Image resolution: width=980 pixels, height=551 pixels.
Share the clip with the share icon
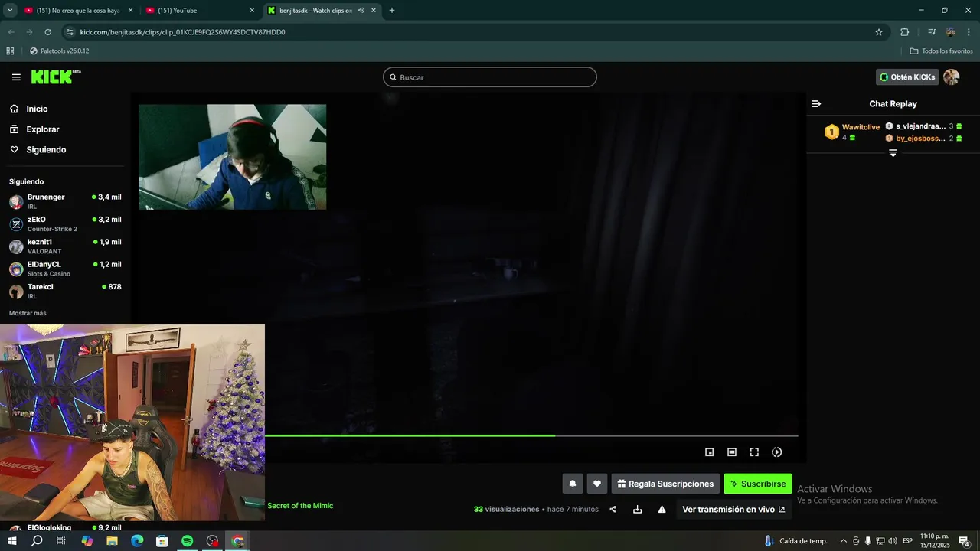coord(612,510)
